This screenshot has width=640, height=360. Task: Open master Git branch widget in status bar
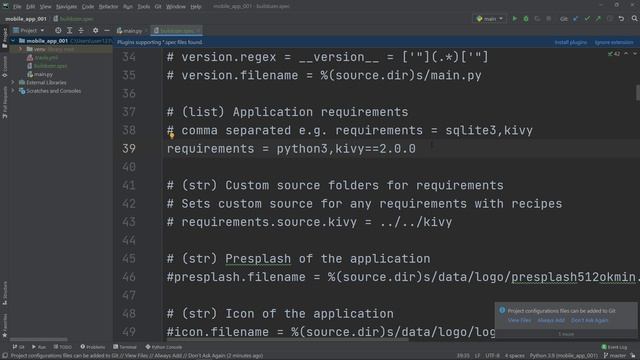click(x=615, y=356)
